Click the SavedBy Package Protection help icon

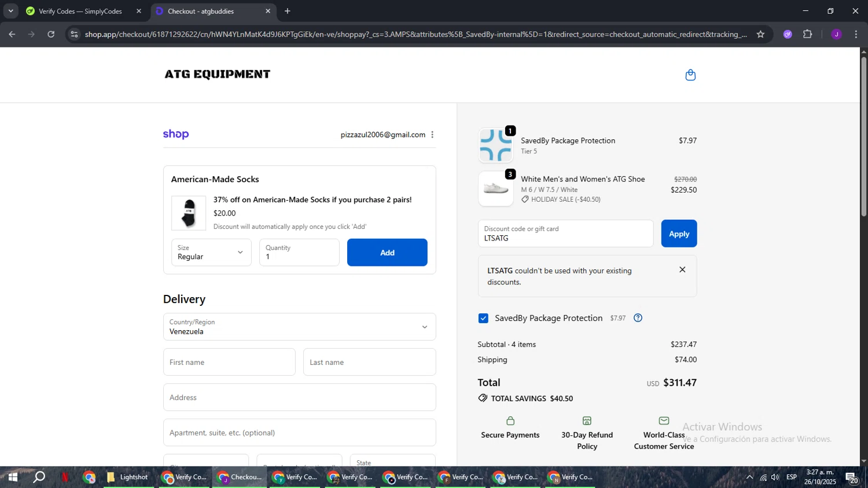(638, 318)
